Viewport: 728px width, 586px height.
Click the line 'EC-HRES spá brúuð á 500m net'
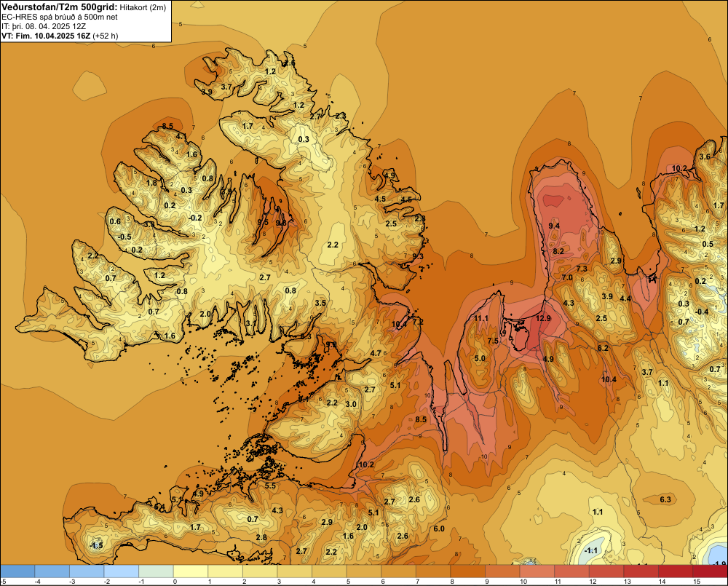pos(60,17)
